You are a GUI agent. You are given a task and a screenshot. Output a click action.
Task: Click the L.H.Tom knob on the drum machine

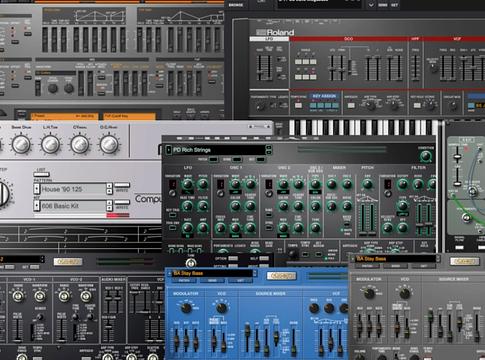[x=51, y=144]
